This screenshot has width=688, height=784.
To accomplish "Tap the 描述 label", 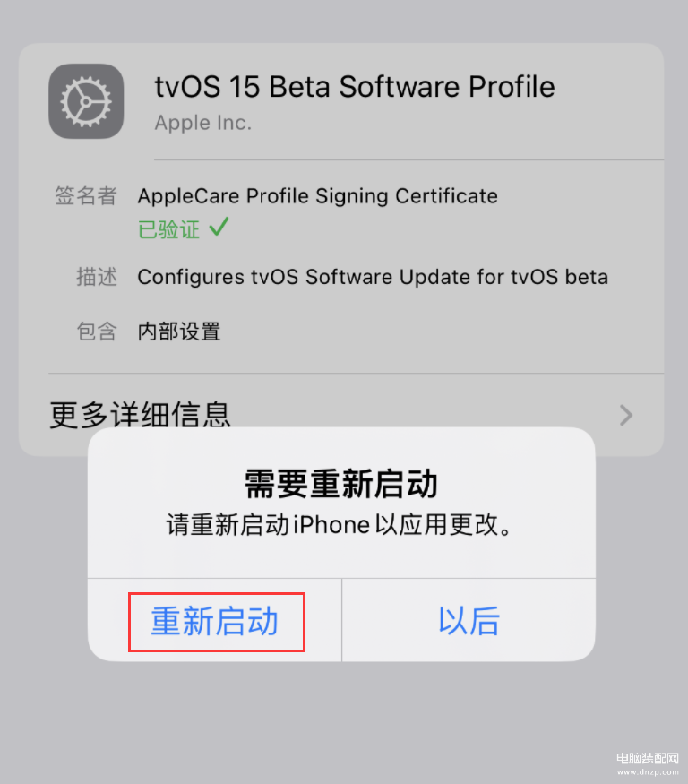I will pos(97,277).
